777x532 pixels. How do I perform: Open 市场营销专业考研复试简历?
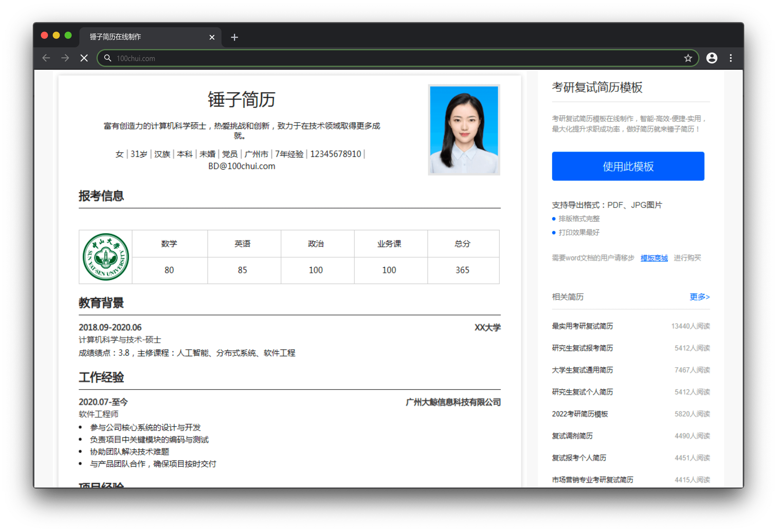[x=593, y=480]
